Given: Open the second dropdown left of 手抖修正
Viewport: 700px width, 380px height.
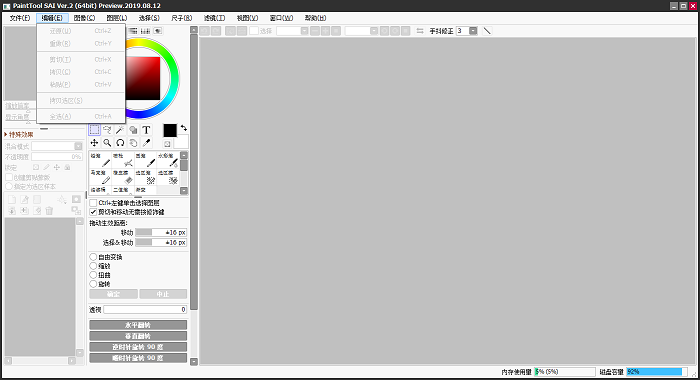Looking at the screenshot, I should pos(374,31).
